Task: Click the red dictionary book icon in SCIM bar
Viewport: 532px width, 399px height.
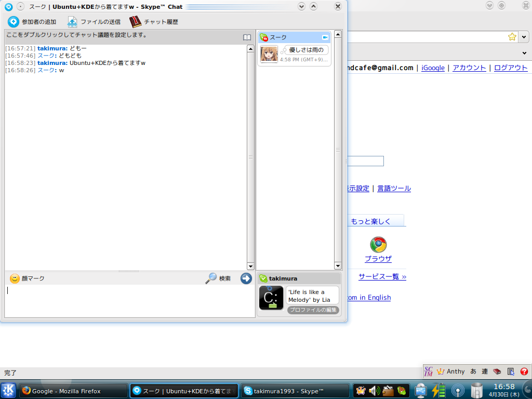Action: (x=497, y=371)
